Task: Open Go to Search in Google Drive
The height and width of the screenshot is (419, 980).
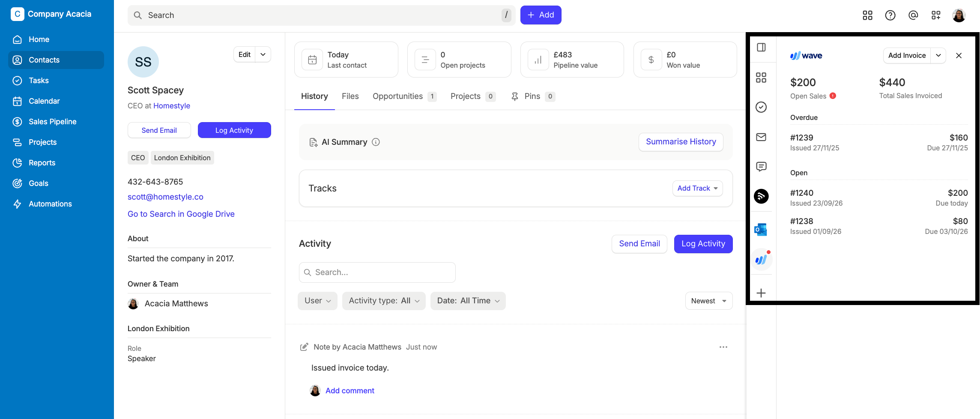Action: [181, 214]
